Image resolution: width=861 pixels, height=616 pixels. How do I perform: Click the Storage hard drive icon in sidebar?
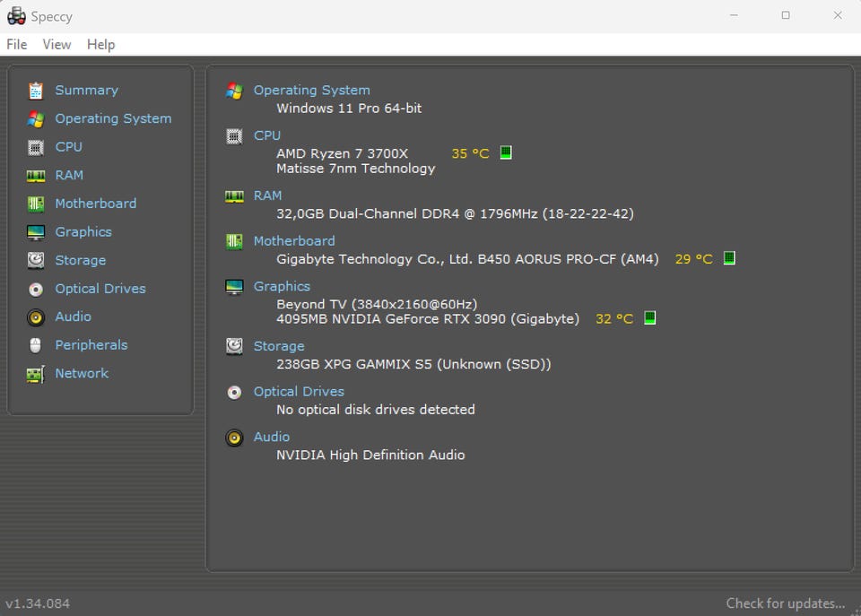pyautogui.click(x=36, y=260)
